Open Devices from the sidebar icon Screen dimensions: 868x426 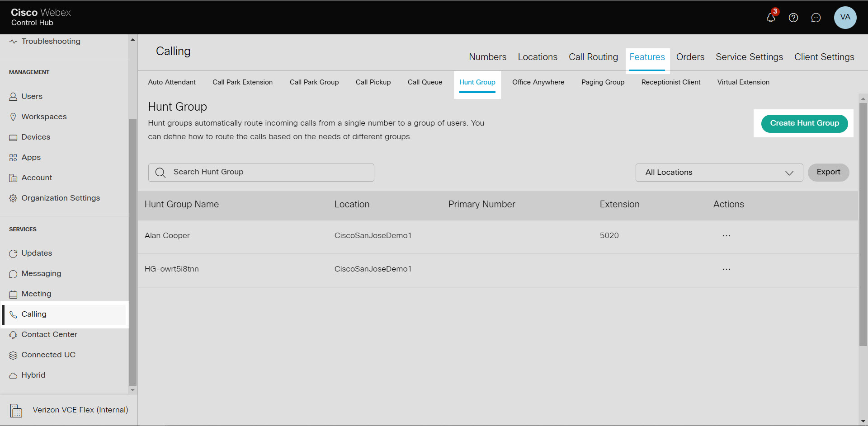(x=14, y=137)
